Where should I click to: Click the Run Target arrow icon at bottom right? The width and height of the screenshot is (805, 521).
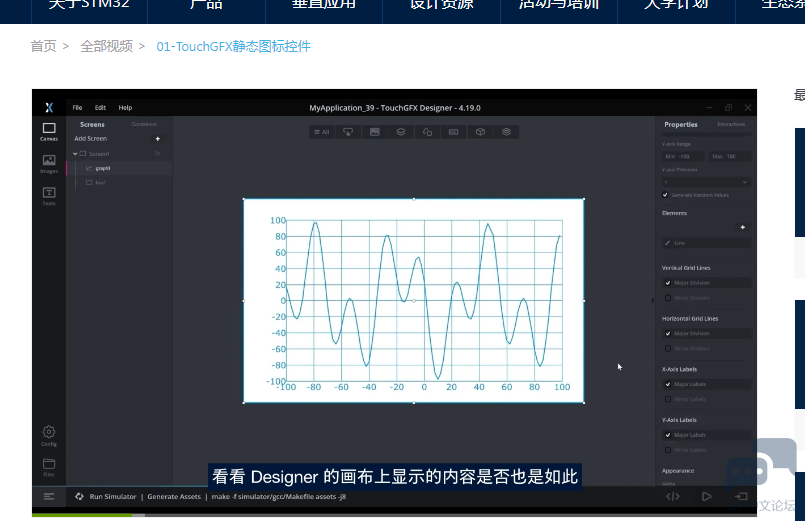[741, 496]
